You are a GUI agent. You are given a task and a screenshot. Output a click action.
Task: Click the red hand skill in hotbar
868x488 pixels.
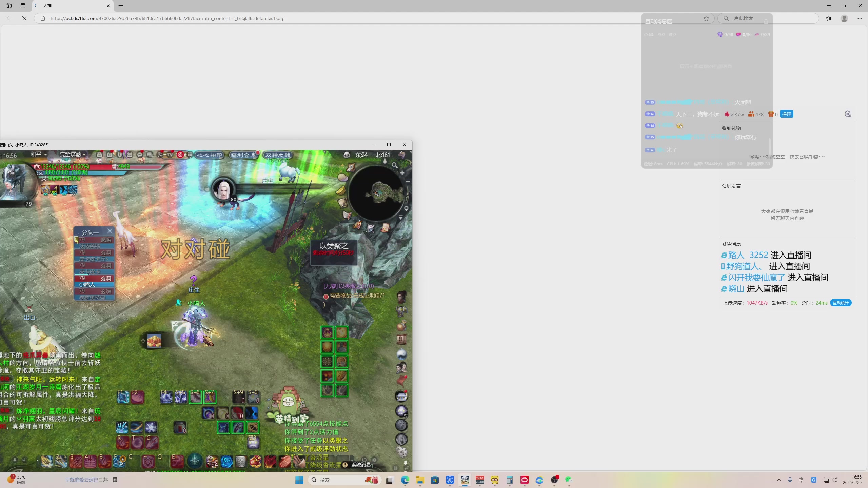[x=285, y=461]
